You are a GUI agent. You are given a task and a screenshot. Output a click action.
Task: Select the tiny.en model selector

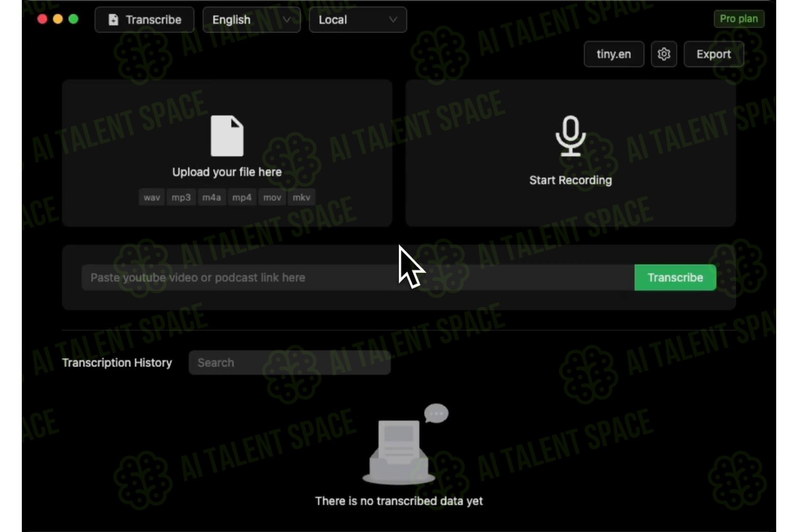(x=614, y=54)
